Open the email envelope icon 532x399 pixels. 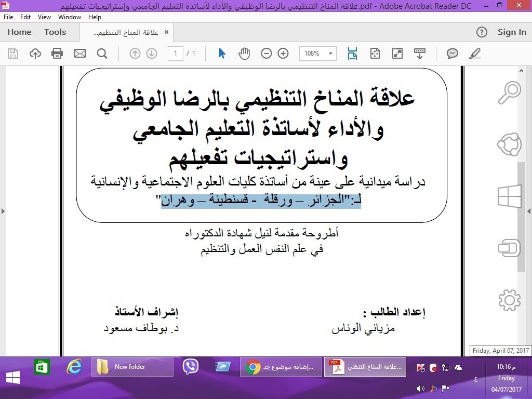79,53
